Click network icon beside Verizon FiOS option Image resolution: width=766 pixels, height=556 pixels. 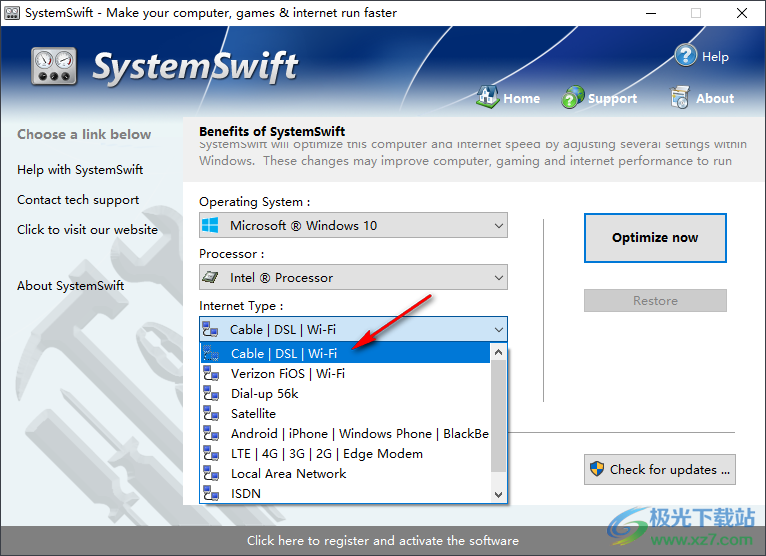coord(211,373)
